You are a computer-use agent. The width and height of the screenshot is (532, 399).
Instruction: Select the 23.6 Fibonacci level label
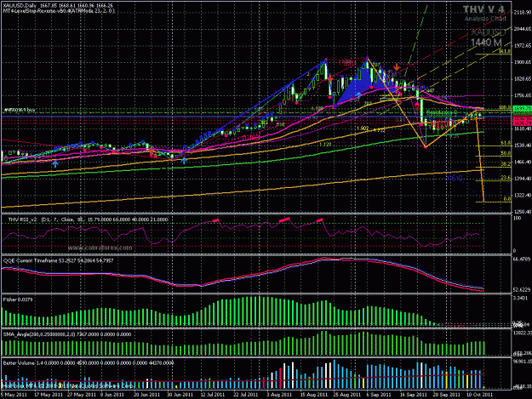pyautogui.click(x=506, y=178)
